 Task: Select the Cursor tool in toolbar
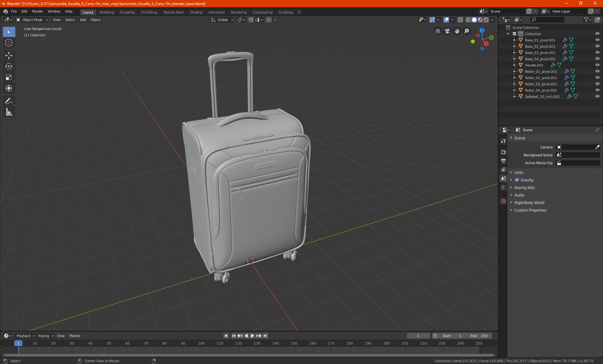(9, 43)
